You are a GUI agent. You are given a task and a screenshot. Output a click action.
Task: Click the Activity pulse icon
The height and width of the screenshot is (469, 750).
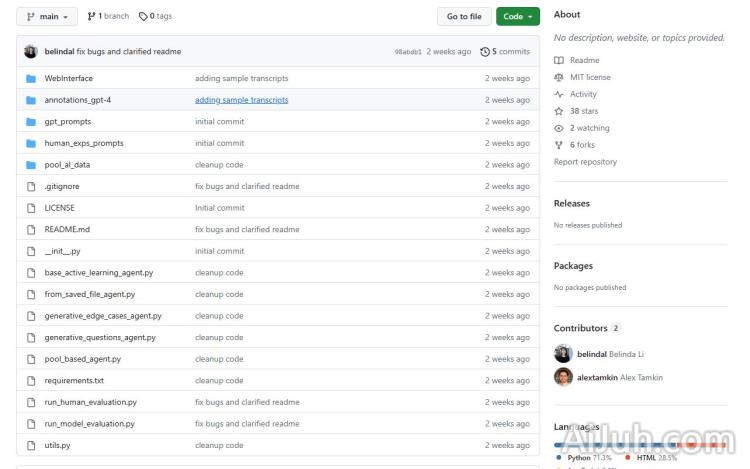click(x=559, y=94)
